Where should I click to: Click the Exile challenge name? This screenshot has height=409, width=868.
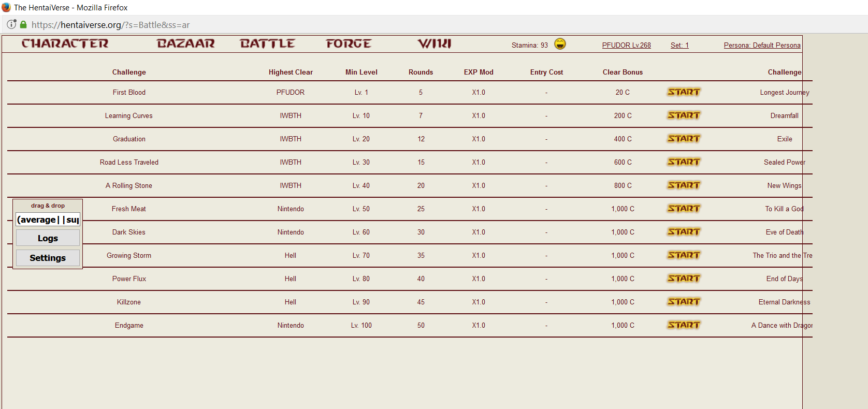785,139
